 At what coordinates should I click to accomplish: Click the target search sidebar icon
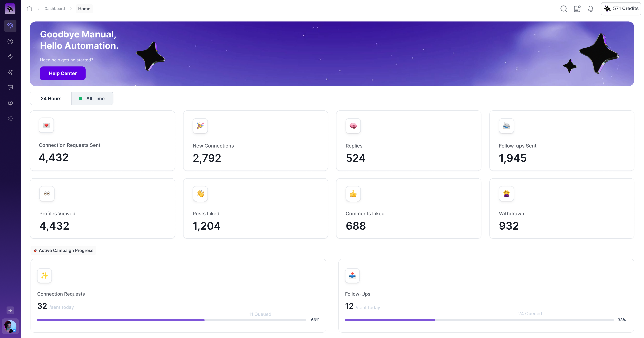(x=10, y=41)
